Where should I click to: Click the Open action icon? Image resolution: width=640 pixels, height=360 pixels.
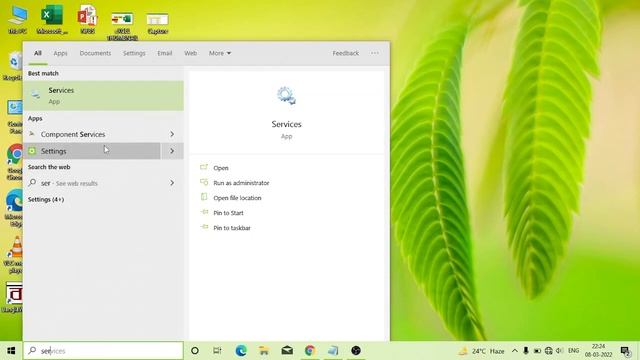pos(204,167)
